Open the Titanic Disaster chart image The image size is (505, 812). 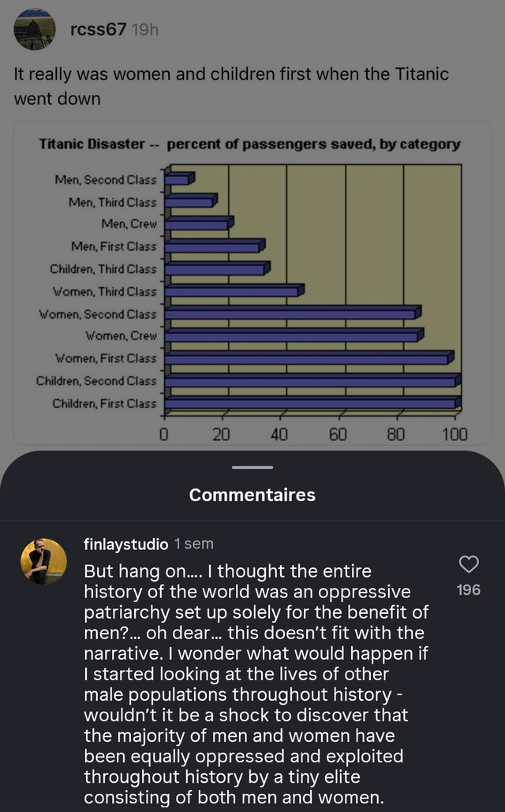pos(252,283)
